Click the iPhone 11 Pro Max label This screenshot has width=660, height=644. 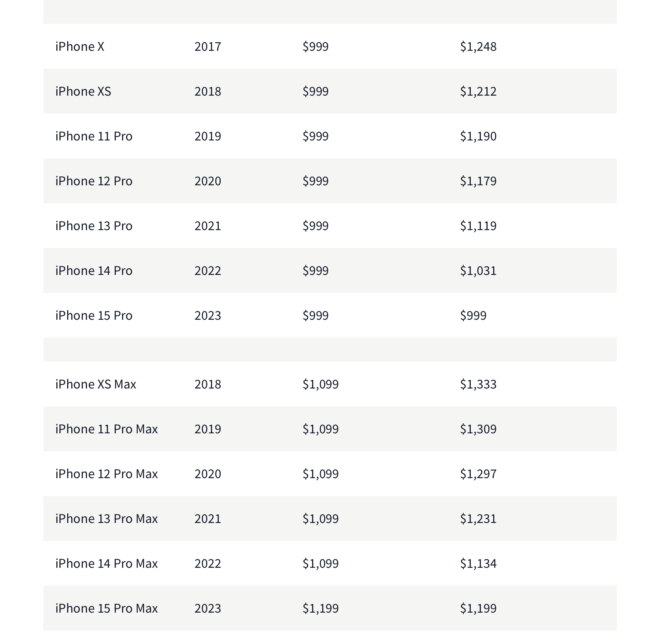pyautogui.click(x=106, y=429)
